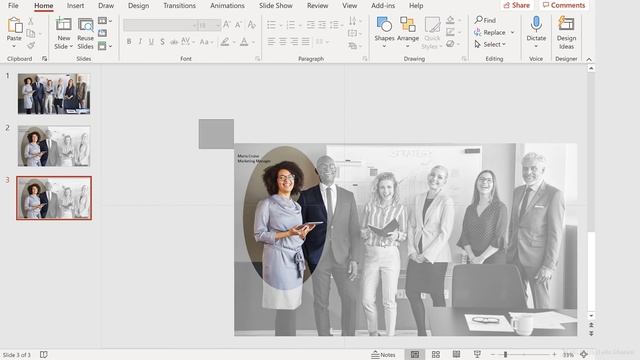Click the Shape Outline icon
640x360 pixels.
coord(450,32)
